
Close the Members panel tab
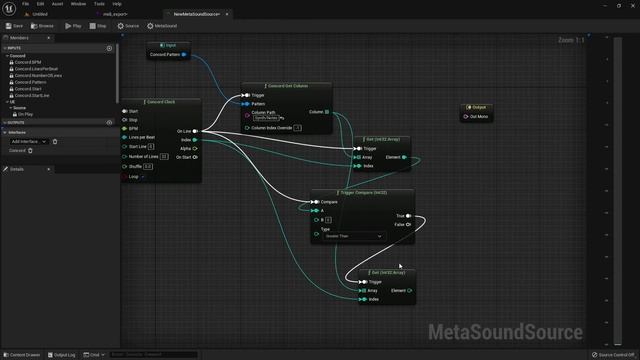49,38
